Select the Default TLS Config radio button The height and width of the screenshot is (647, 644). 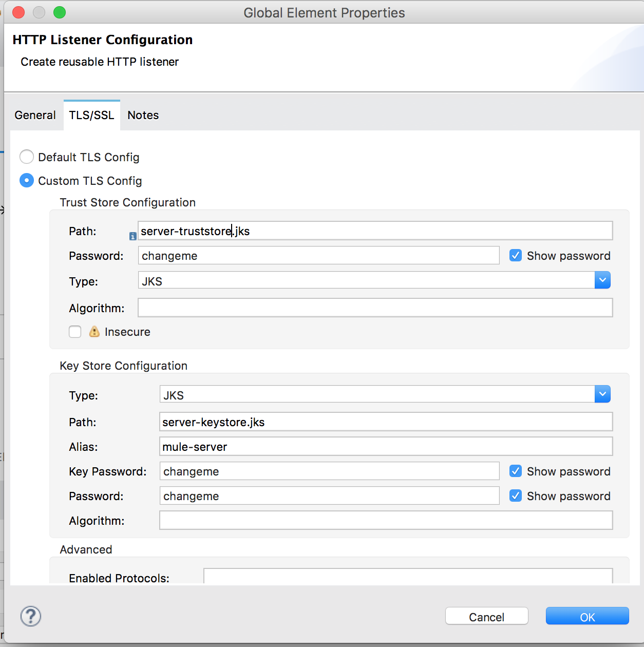point(27,157)
